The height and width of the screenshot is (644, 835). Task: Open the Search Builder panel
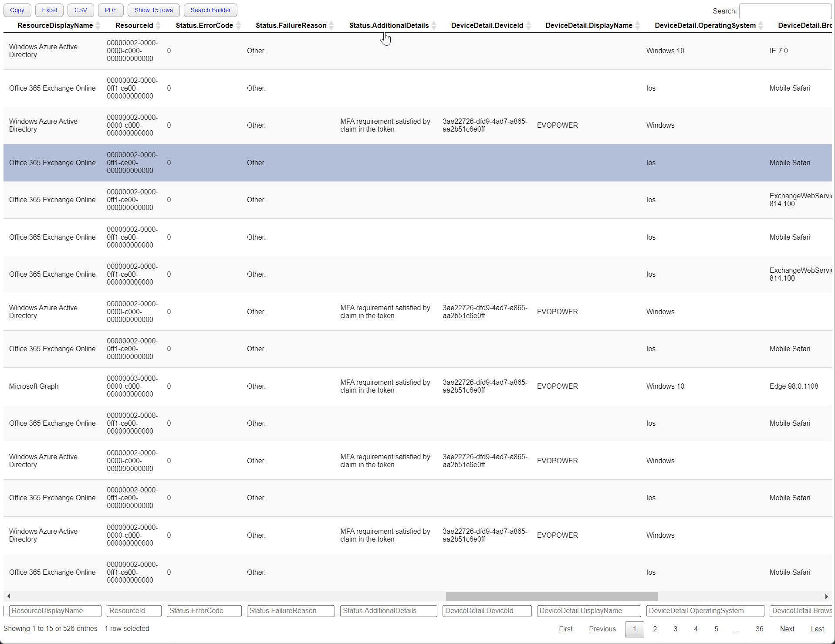click(x=210, y=10)
